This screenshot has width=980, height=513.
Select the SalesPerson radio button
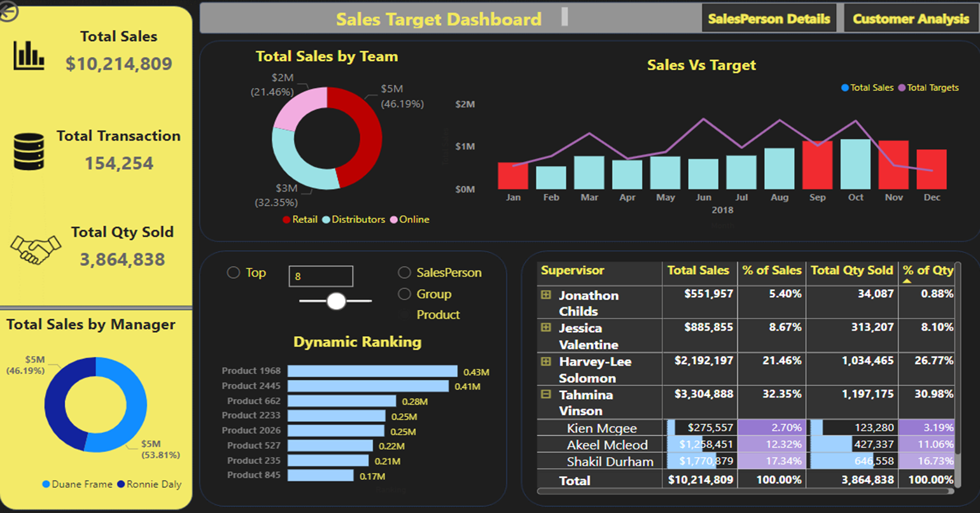click(404, 272)
